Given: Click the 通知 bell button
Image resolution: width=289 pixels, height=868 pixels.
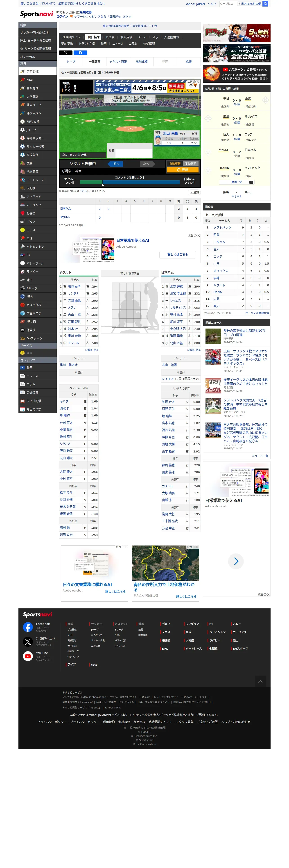Looking at the screenshot, I should point(194,192).
